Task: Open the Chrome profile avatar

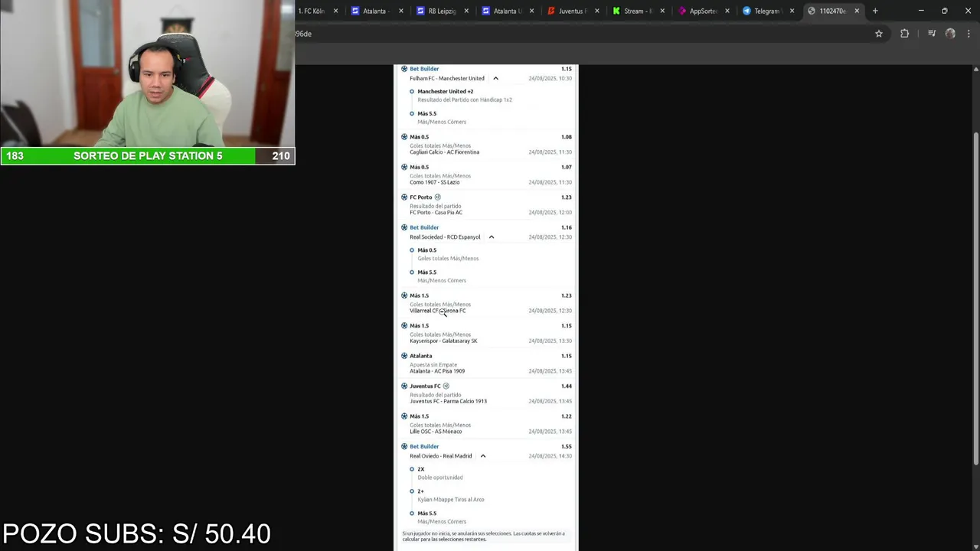Action: pos(950,34)
